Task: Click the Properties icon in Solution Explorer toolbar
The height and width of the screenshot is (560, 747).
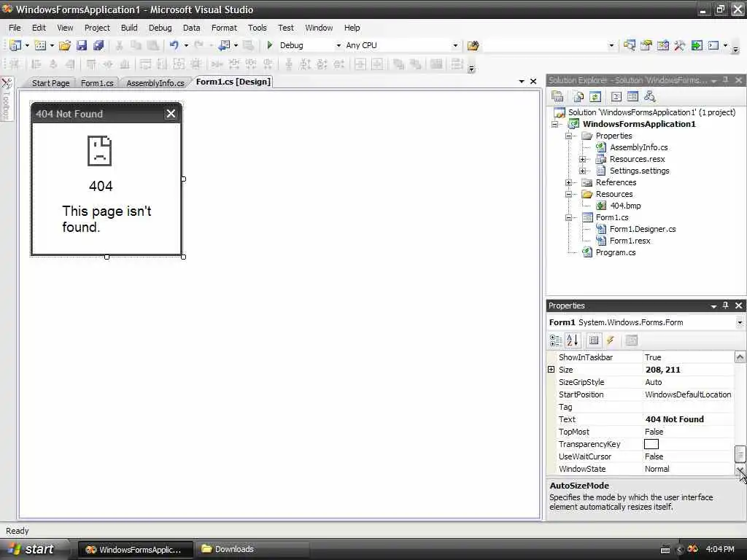Action: point(557,97)
